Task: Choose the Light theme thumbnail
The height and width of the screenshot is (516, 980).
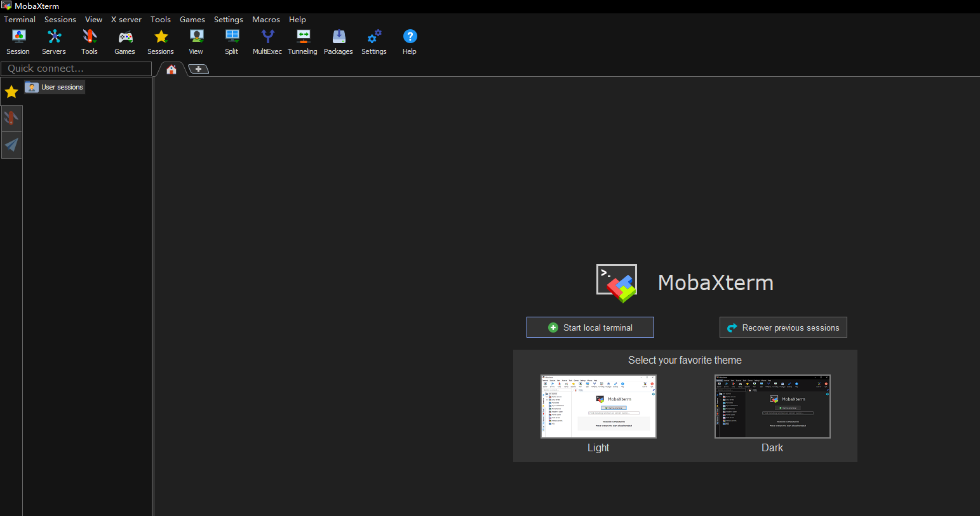Action: [x=598, y=406]
